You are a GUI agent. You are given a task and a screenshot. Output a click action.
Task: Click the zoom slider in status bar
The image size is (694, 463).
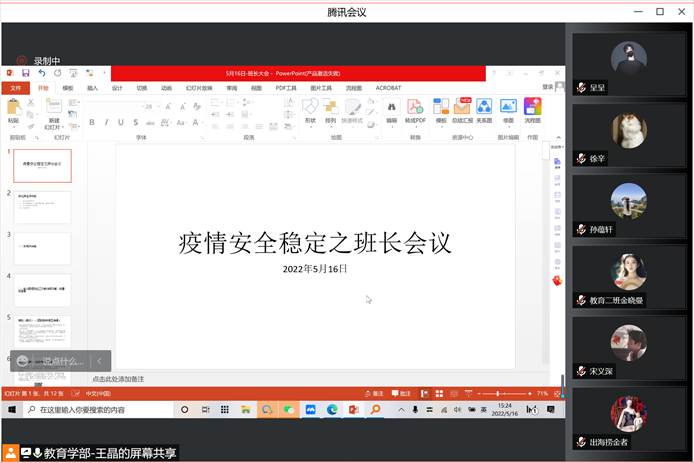coord(504,394)
